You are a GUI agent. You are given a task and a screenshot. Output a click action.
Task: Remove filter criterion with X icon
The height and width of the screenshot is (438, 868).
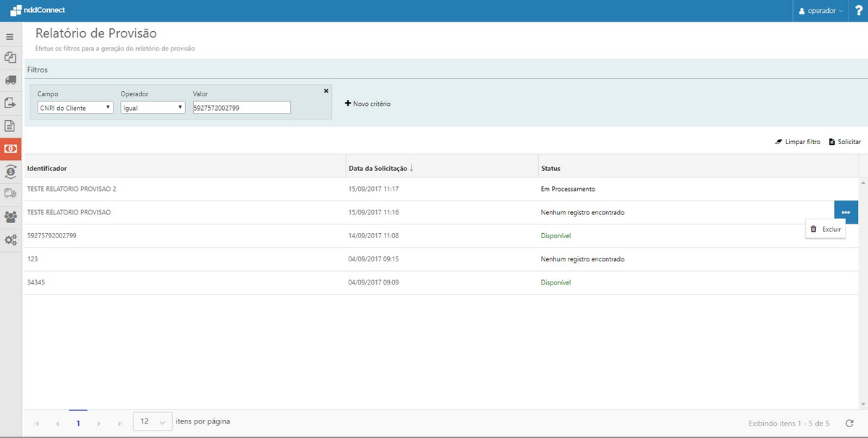click(325, 90)
